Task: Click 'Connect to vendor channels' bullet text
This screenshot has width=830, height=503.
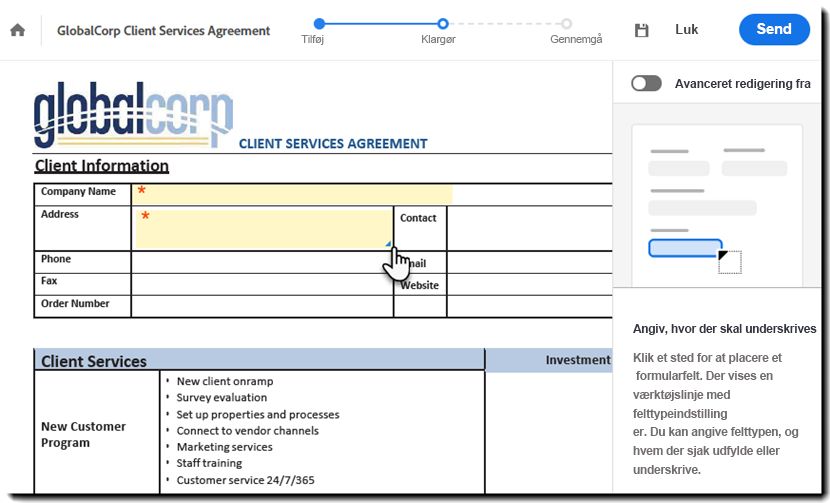Action: [248, 431]
